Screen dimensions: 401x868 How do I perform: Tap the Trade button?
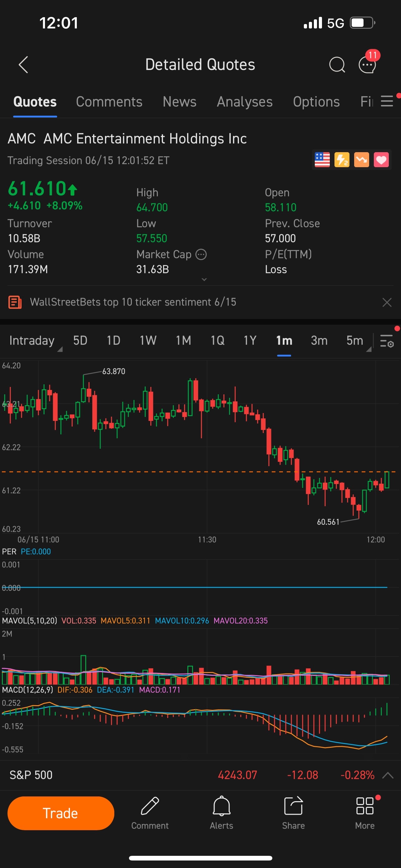click(x=61, y=813)
